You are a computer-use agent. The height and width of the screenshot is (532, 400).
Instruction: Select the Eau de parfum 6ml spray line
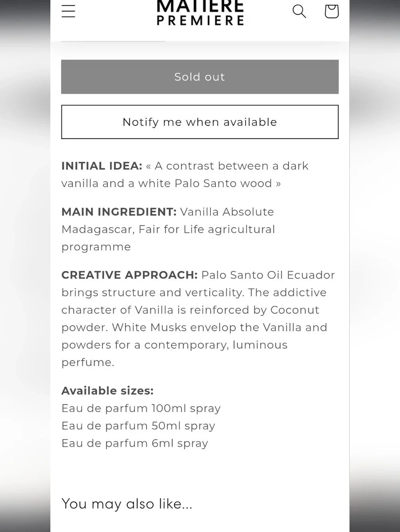coord(135,444)
